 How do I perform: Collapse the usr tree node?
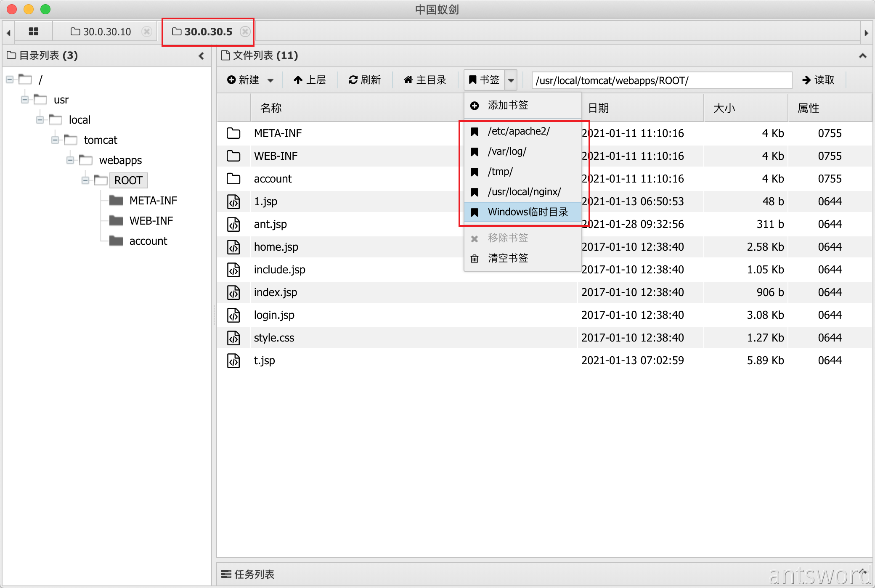(25, 100)
